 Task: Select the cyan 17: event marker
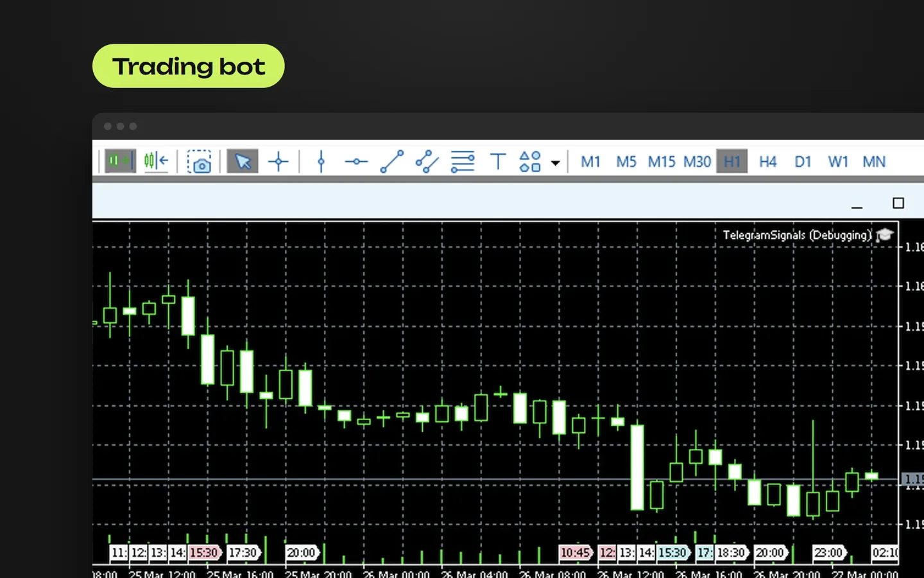pos(705,552)
